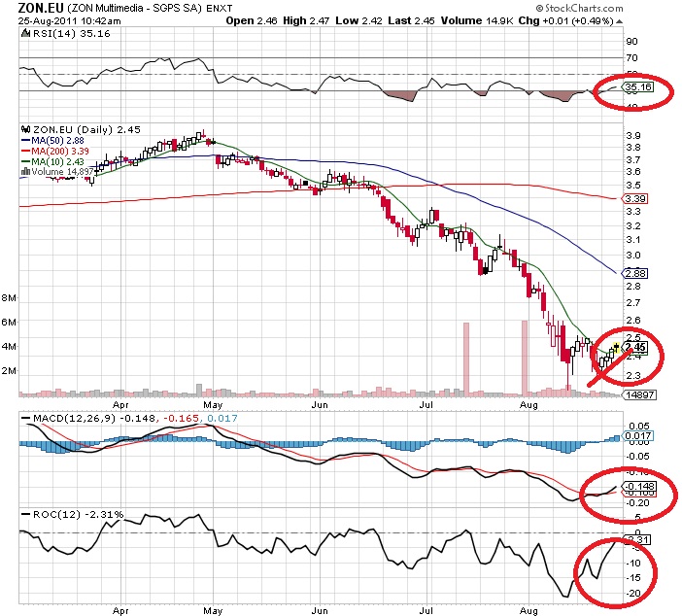Click the tall mid-July volume spike bar
682x616 pixels.
coord(466,359)
